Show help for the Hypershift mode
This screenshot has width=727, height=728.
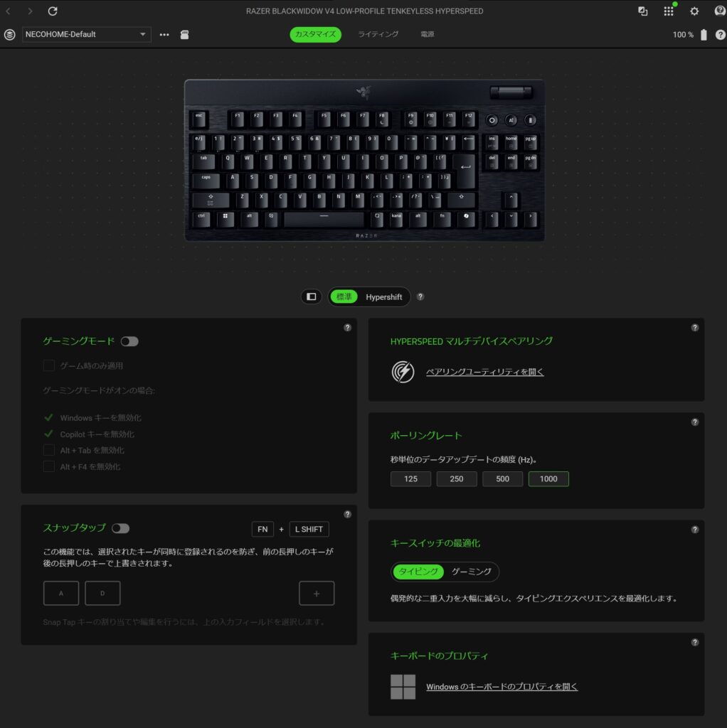click(420, 296)
